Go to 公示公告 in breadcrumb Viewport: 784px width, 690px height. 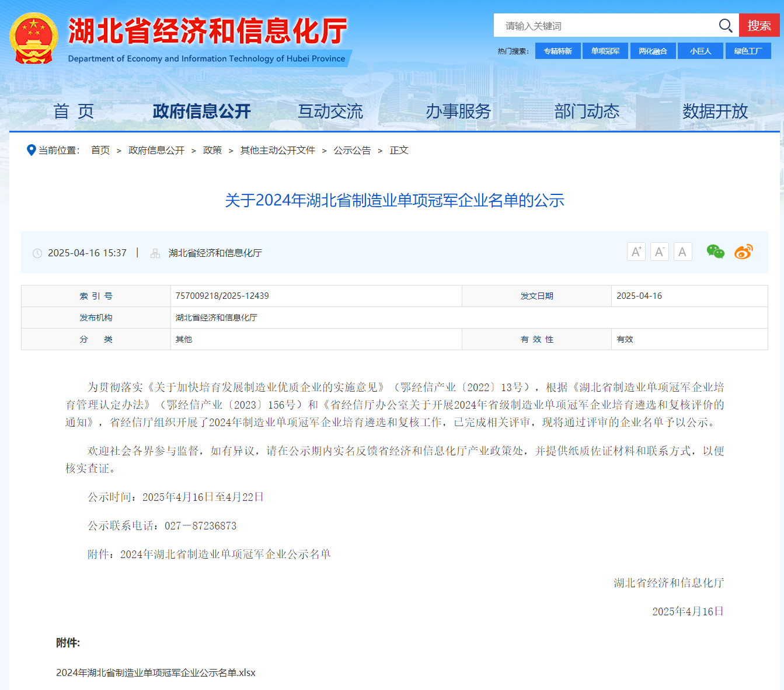click(352, 150)
